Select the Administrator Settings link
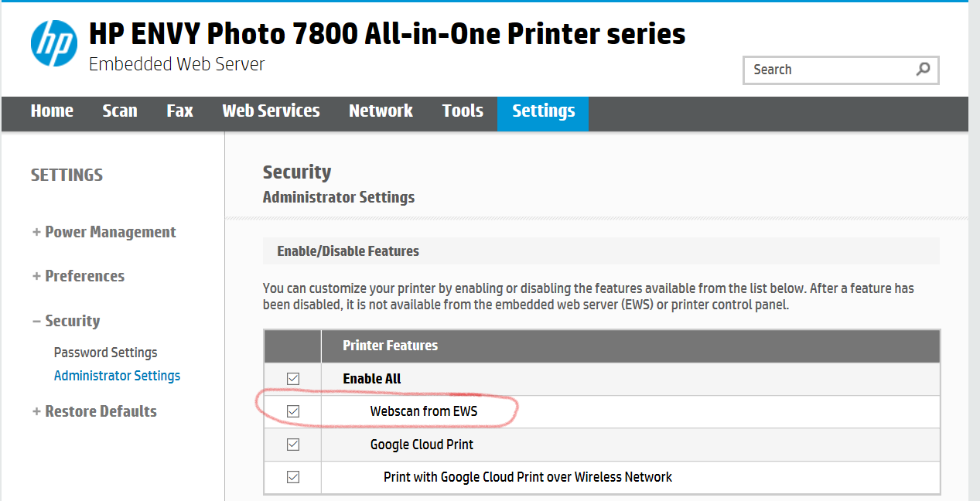This screenshot has height=501, width=980. pos(117,376)
